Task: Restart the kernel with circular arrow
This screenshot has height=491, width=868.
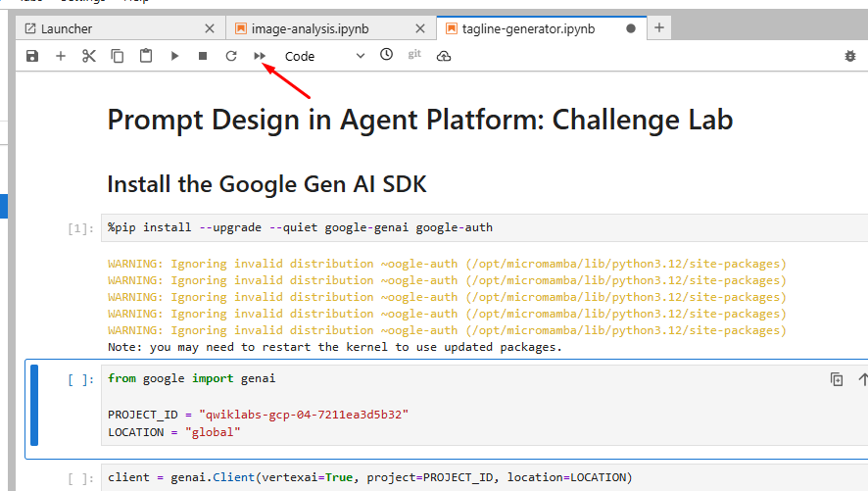Action: [x=231, y=56]
